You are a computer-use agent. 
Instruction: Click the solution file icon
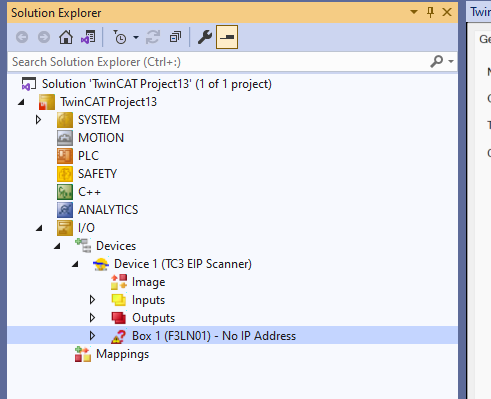coord(29,84)
